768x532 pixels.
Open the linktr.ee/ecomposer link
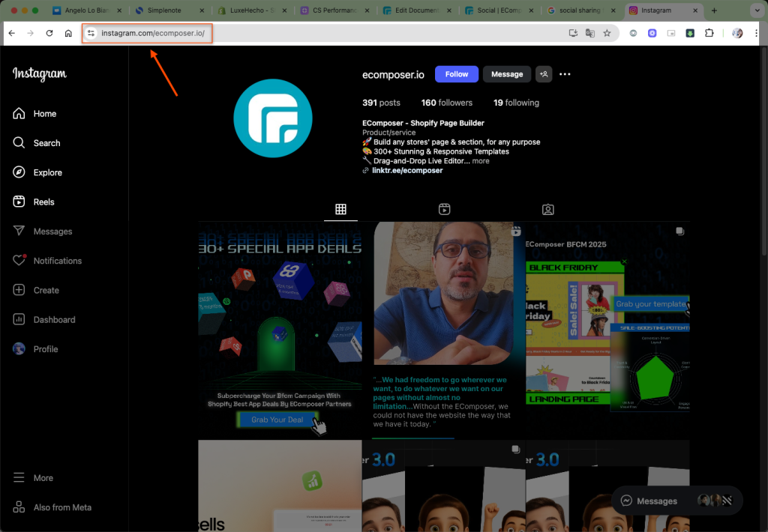pos(406,171)
